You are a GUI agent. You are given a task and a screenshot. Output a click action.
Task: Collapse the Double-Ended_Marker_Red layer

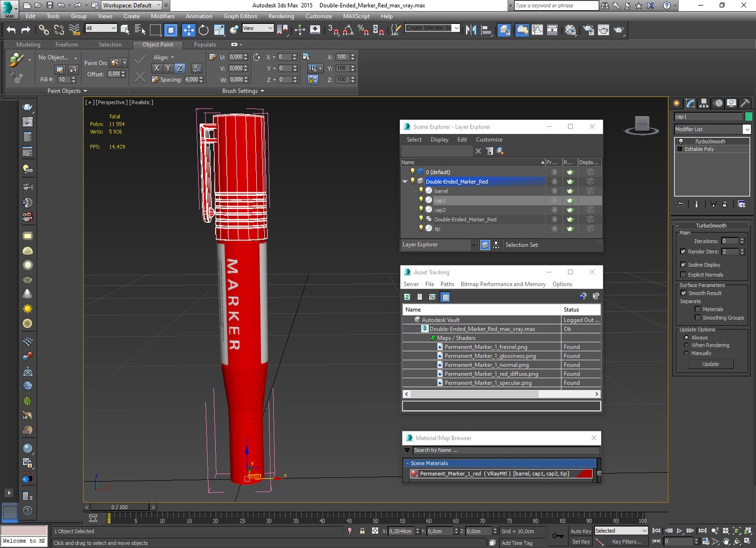(405, 182)
